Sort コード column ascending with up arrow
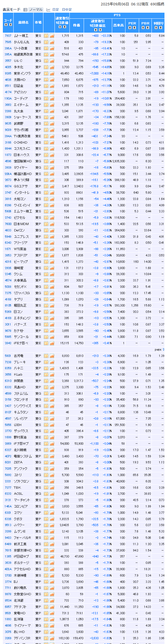 coord(6,24)
